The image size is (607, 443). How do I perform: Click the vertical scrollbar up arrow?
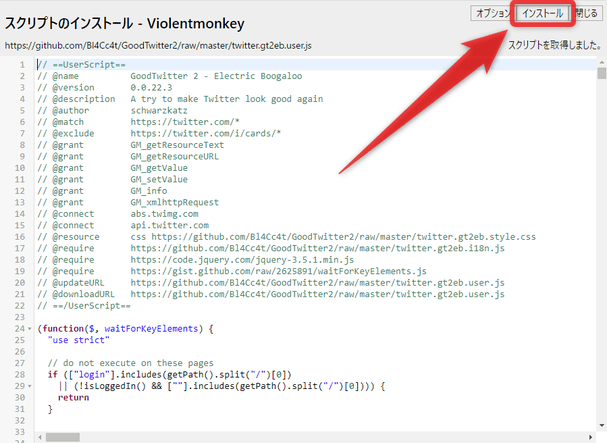tap(602, 62)
